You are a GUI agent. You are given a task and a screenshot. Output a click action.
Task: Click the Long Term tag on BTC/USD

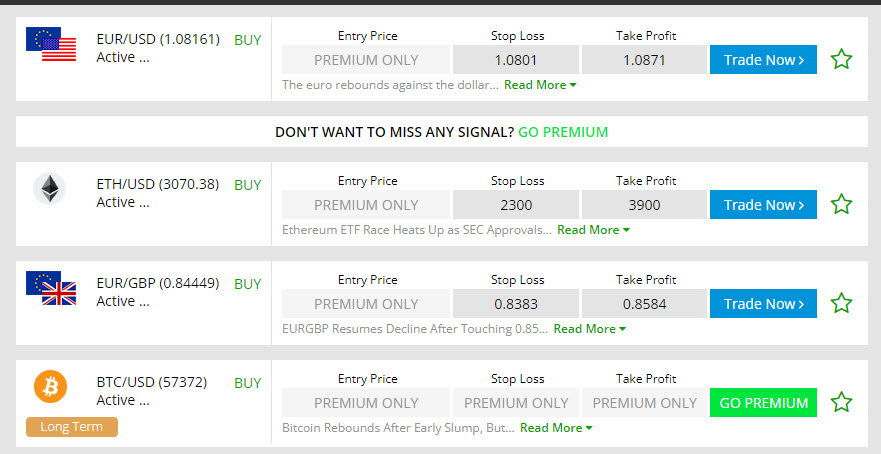72,426
